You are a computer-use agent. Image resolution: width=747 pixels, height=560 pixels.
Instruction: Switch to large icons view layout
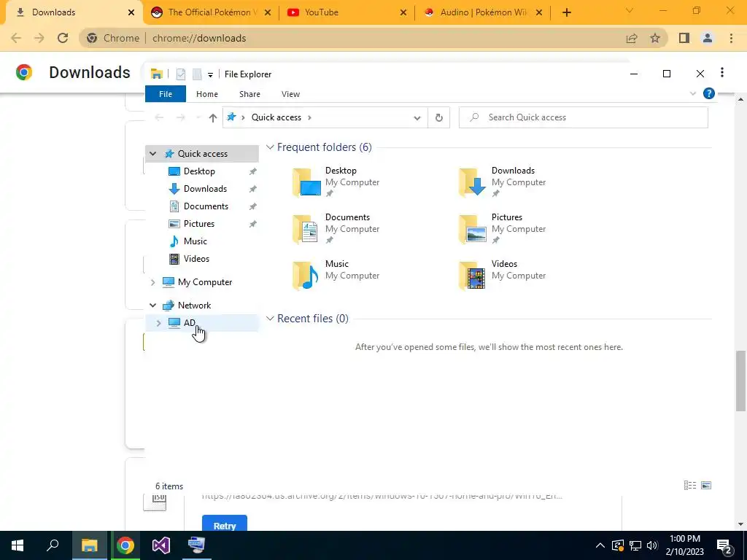click(706, 485)
